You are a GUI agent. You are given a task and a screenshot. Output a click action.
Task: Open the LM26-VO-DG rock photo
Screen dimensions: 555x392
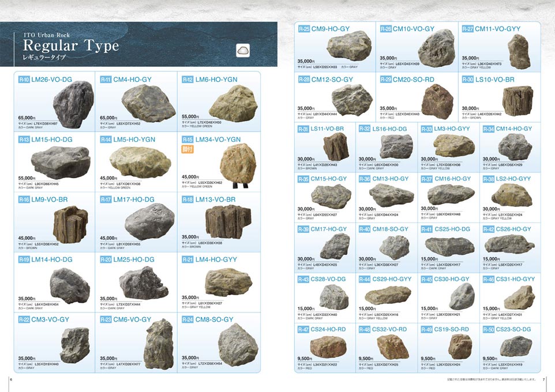coord(72,103)
